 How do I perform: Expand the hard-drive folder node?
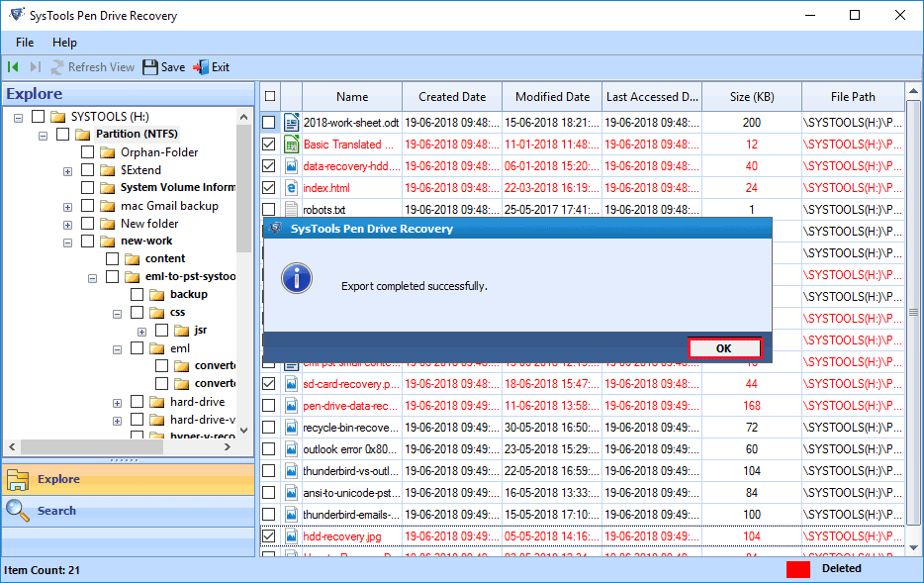click(x=117, y=401)
